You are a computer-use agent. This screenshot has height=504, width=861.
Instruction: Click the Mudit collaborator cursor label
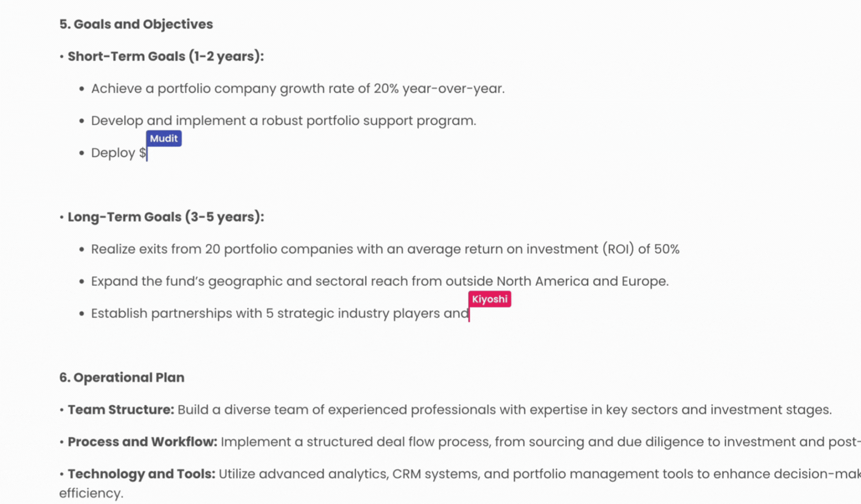tap(164, 139)
